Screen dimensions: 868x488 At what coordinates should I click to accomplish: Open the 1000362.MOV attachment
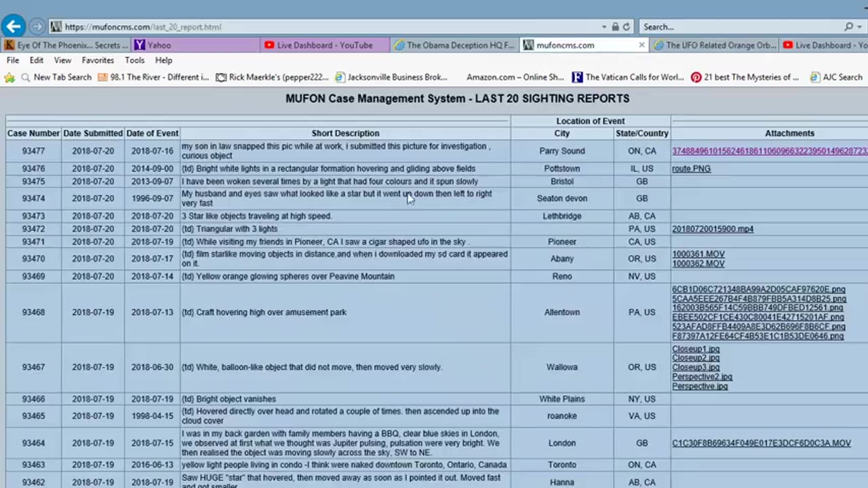tap(698, 264)
